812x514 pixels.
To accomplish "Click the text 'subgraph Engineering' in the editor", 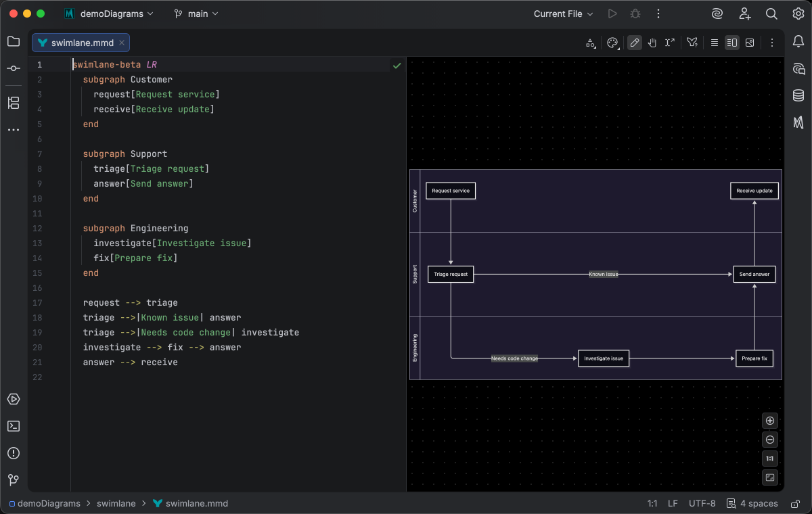I will click(x=136, y=229).
